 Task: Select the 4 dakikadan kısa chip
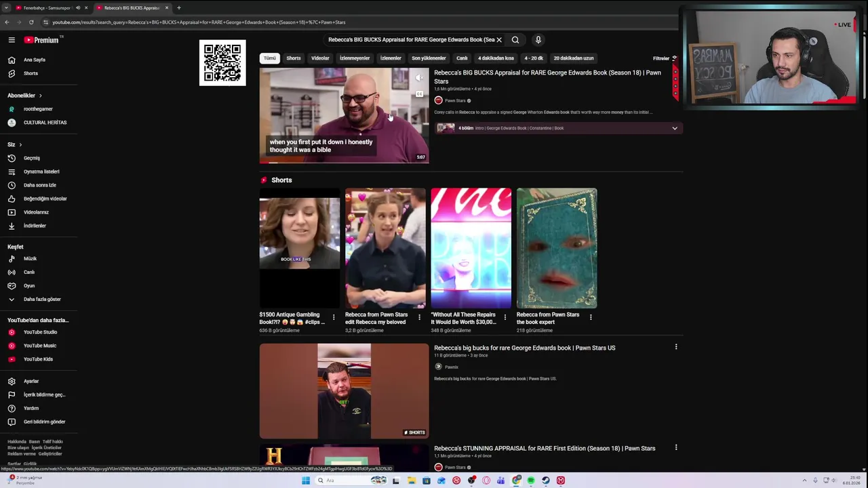[x=496, y=58]
